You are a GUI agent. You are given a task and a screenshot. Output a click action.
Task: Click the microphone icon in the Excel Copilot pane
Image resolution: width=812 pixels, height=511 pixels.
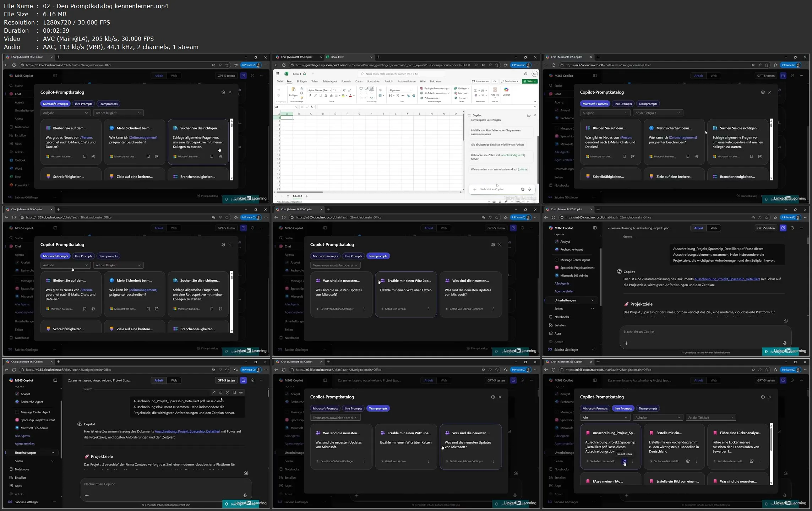click(x=529, y=189)
